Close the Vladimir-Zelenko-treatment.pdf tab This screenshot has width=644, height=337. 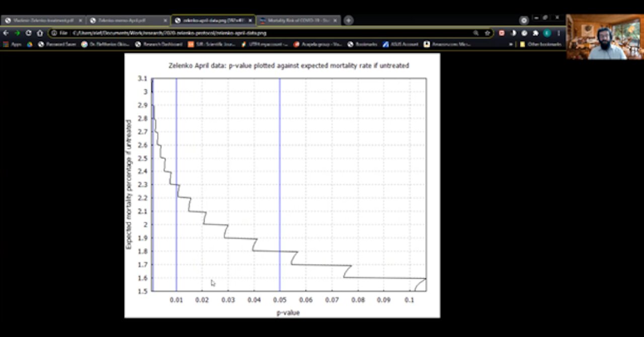point(80,21)
